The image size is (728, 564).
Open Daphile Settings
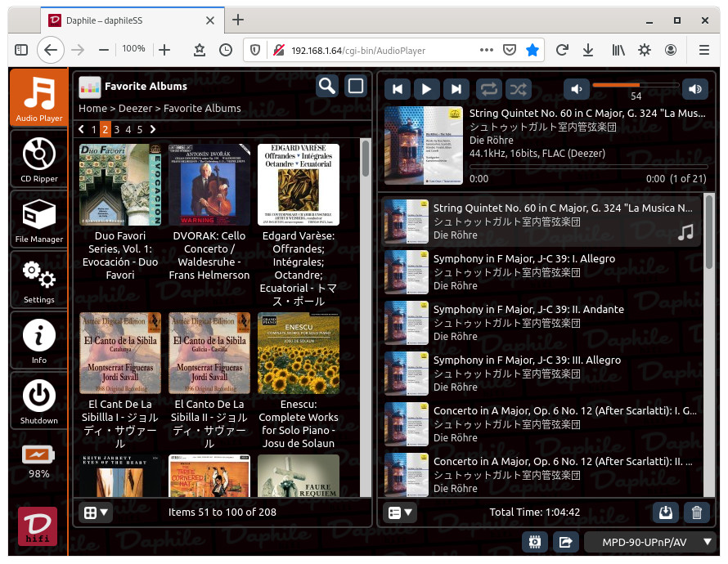pos(39,281)
